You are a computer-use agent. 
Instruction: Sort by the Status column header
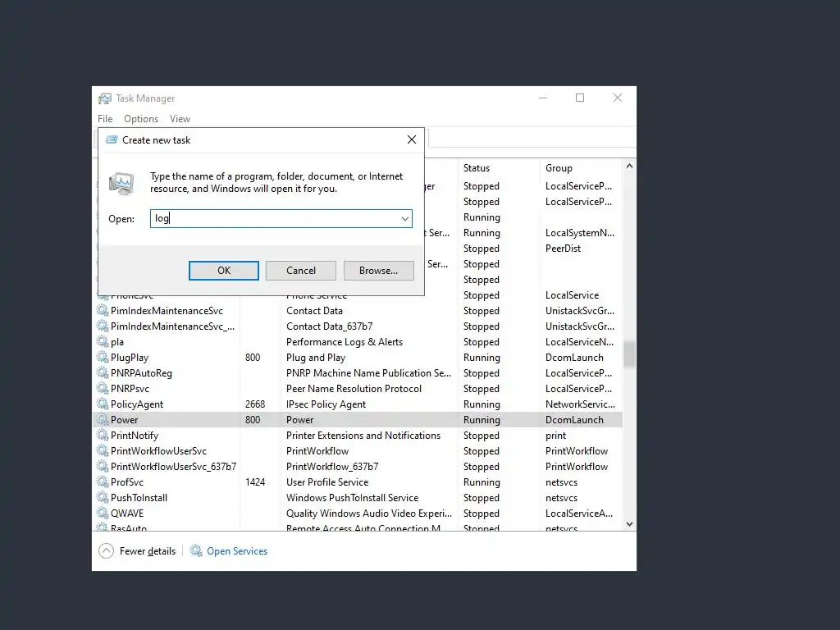click(477, 167)
